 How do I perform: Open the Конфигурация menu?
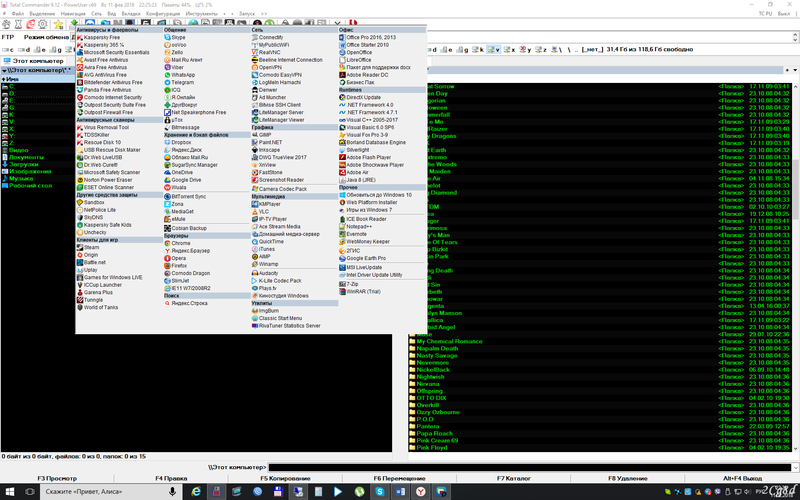pyautogui.click(x=163, y=14)
